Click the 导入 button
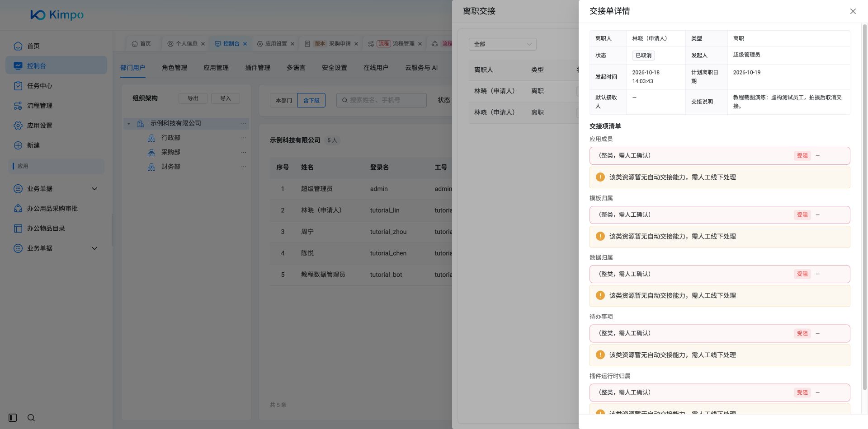 click(225, 98)
